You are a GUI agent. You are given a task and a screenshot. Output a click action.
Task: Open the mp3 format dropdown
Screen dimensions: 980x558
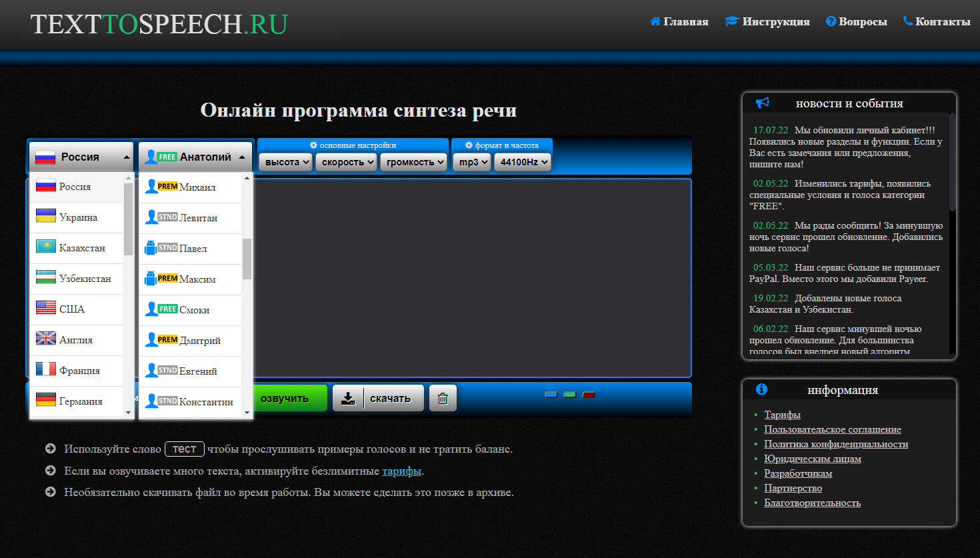pyautogui.click(x=472, y=162)
